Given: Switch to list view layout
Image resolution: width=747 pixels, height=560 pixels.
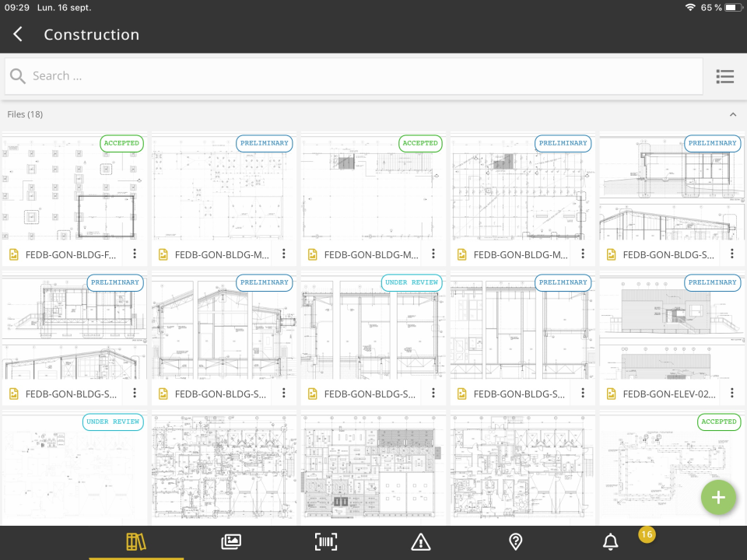Looking at the screenshot, I should (724, 76).
